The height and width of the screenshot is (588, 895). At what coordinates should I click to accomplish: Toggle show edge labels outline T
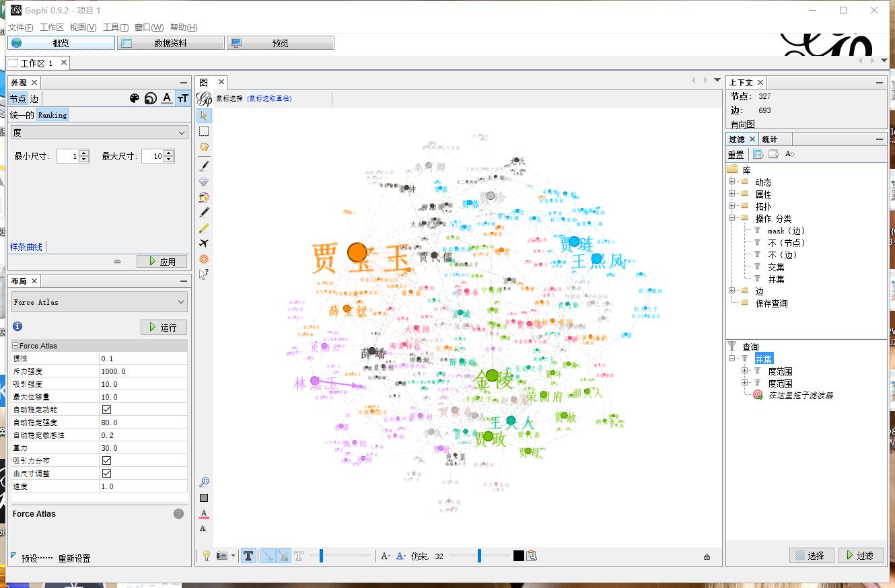[x=299, y=556]
